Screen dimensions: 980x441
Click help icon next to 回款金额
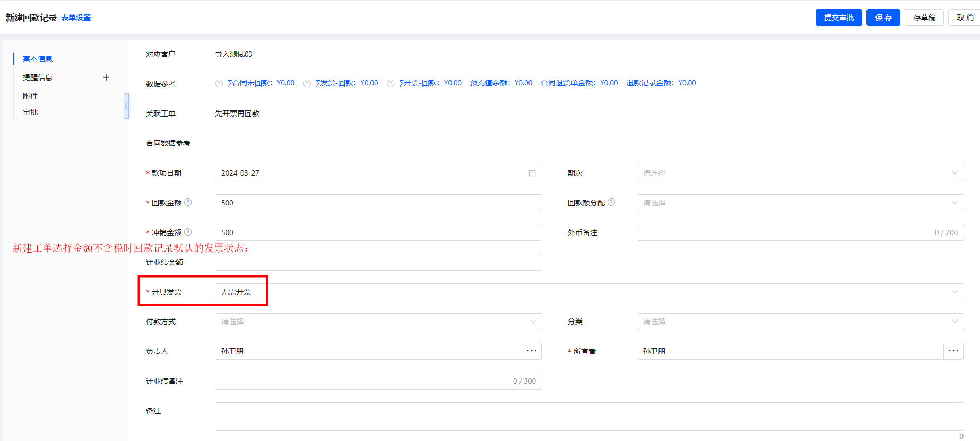[x=188, y=202]
